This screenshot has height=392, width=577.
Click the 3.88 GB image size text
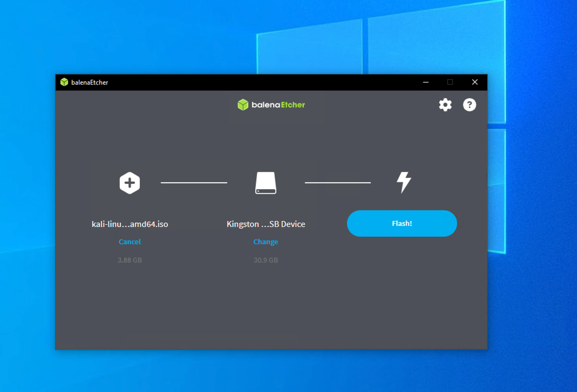pos(130,260)
